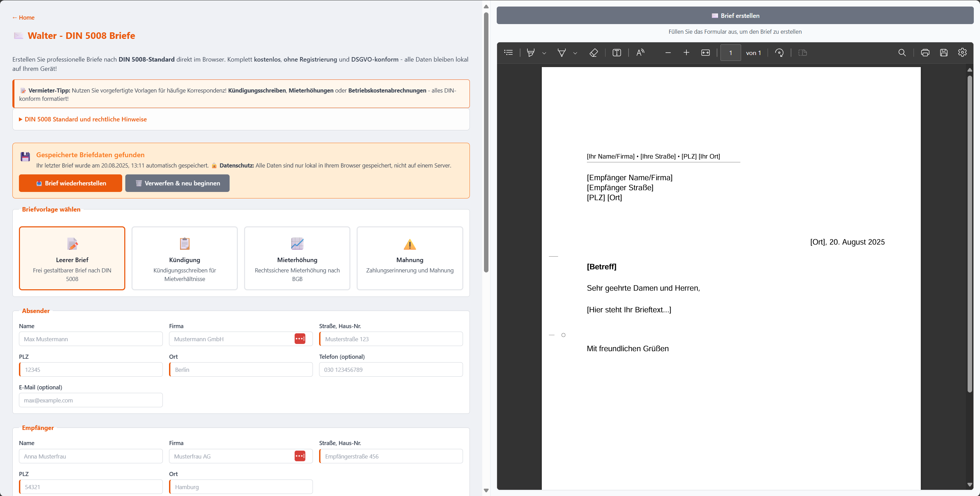
Task: Click the Empfänger PLZ field showing 54321
Action: (91, 487)
